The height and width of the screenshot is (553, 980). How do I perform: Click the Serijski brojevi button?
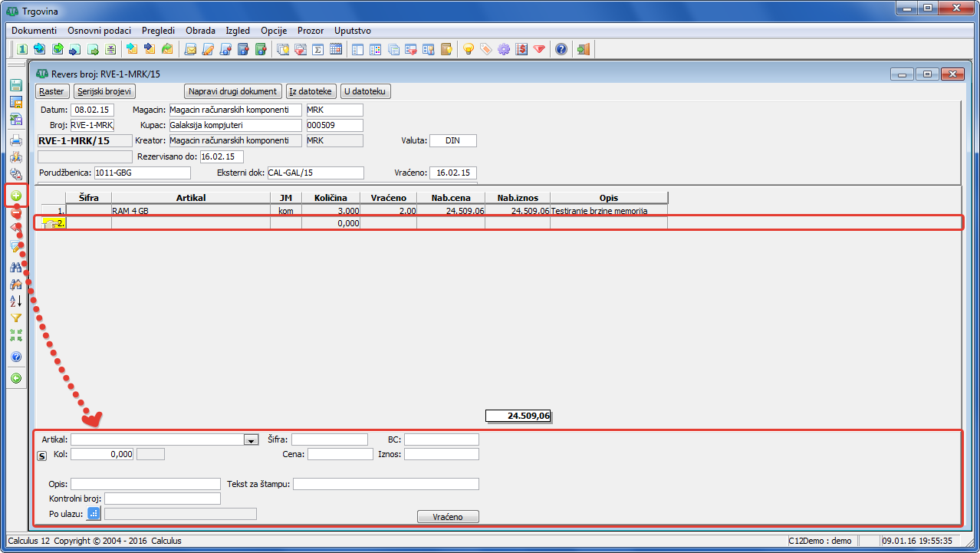(x=104, y=91)
